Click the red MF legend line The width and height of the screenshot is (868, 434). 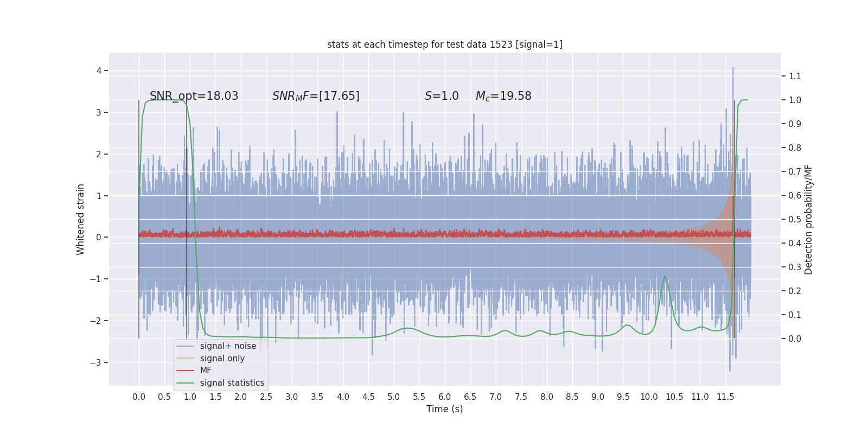coord(186,371)
